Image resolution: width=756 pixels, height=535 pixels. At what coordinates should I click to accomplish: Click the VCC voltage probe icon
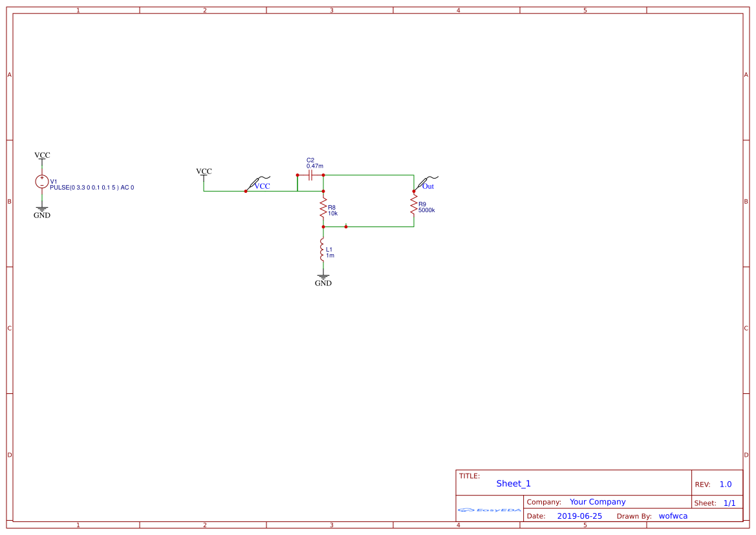click(x=255, y=181)
